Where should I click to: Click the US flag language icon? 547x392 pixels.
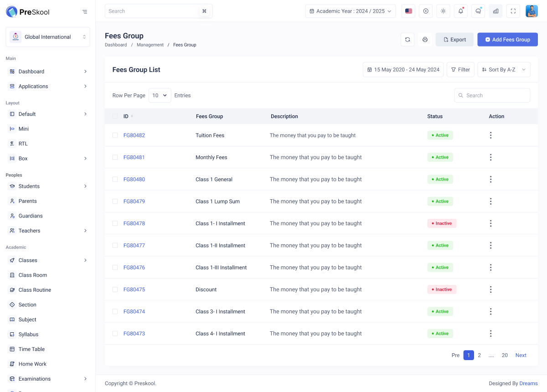click(x=408, y=11)
